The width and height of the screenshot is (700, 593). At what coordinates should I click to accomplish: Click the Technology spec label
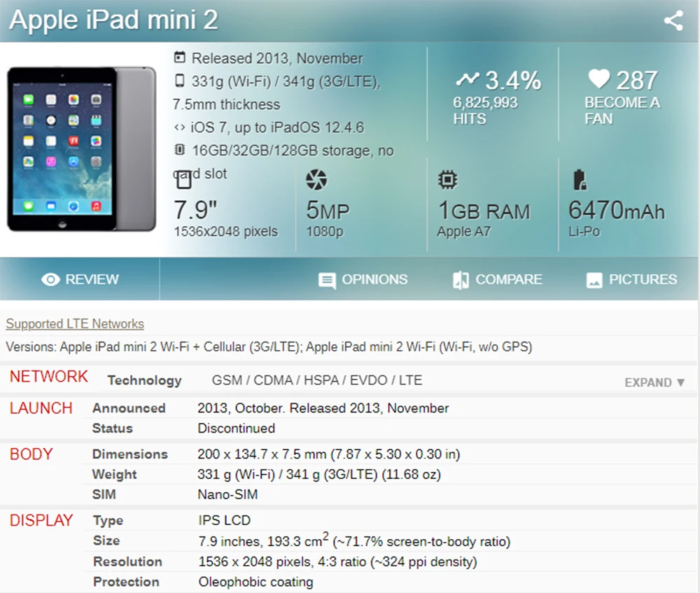(x=144, y=380)
